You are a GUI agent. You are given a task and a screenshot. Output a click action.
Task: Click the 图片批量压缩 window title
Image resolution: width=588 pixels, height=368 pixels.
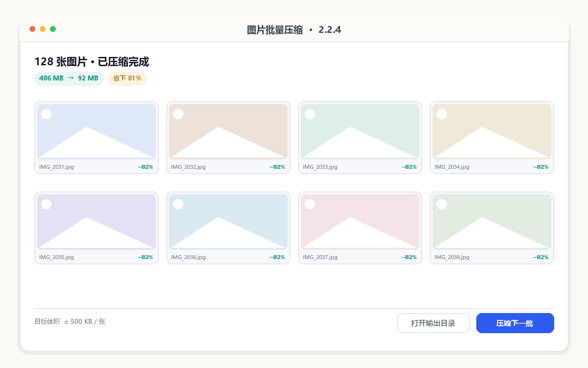294,29
